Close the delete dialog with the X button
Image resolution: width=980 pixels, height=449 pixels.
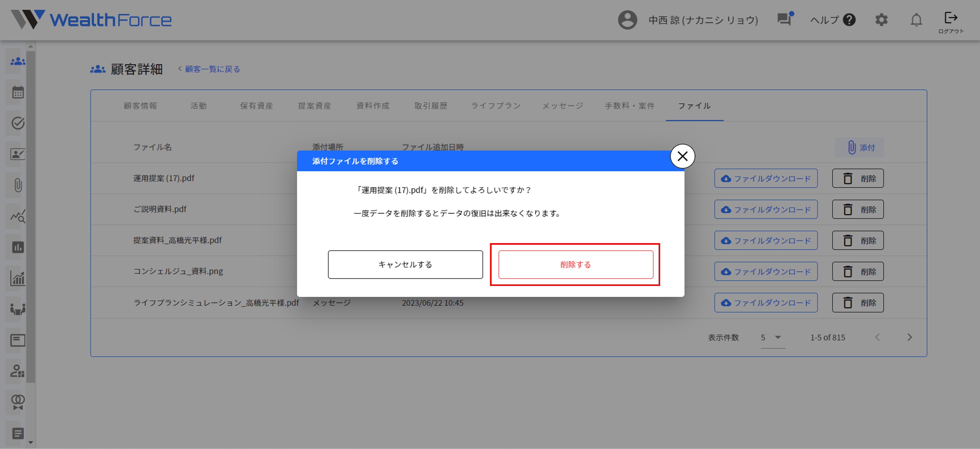click(x=682, y=156)
